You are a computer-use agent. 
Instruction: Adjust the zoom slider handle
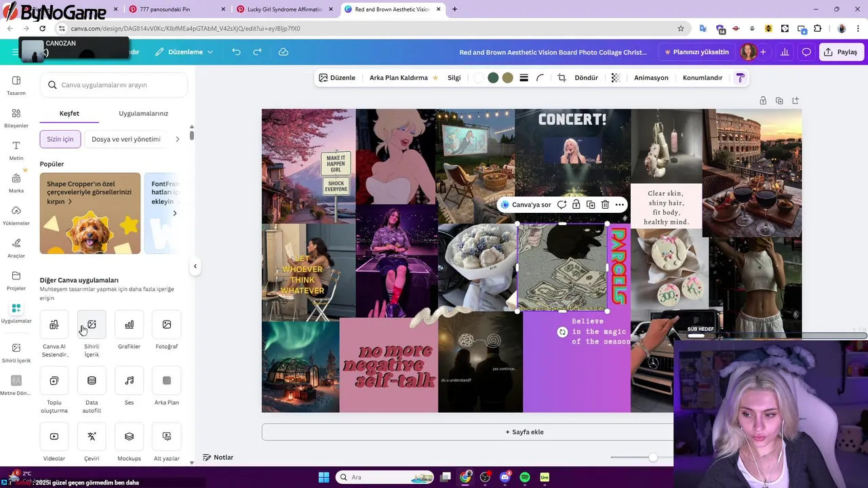(652, 457)
